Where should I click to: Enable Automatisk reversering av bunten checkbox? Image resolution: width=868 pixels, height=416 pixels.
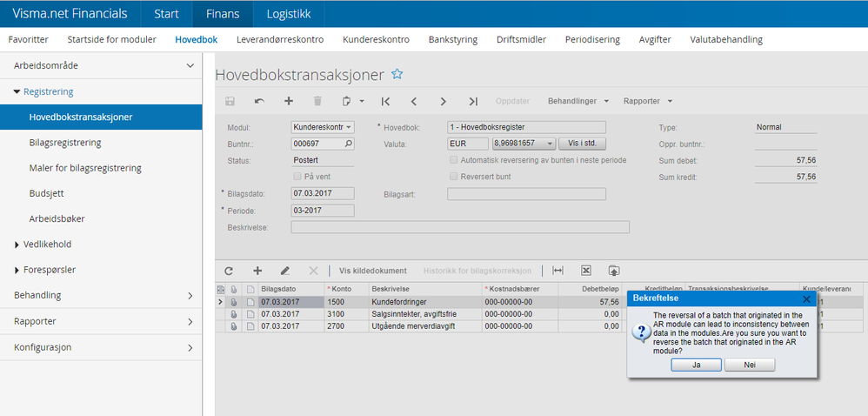pyautogui.click(x=453, y=160)
